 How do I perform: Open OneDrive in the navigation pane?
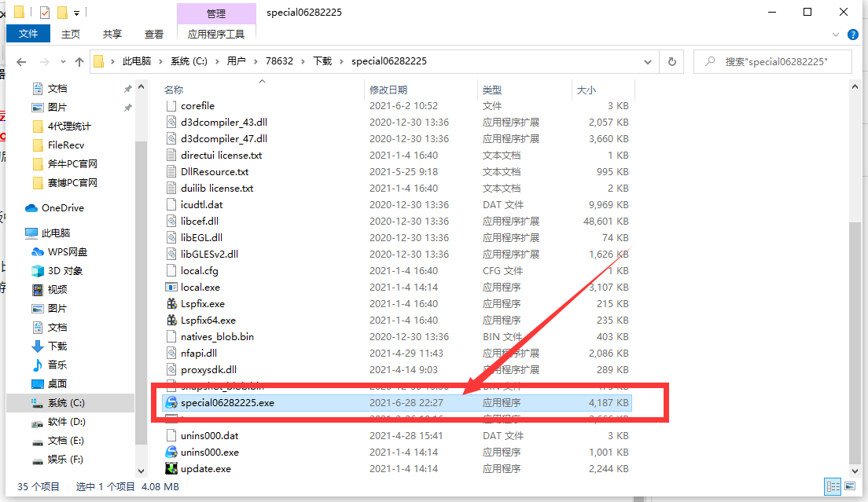[x=62, y=208]
